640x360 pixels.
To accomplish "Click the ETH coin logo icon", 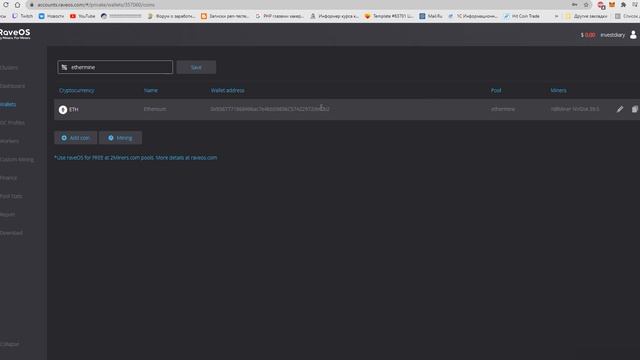I will [x=63, y=109].
